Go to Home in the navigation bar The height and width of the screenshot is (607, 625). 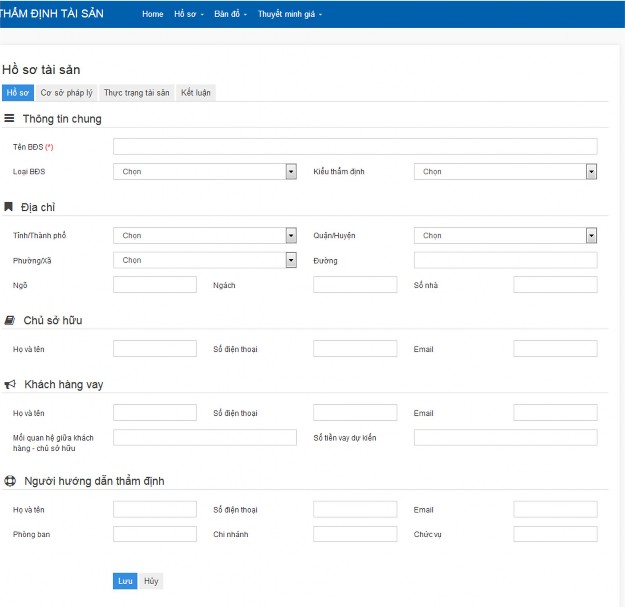coord(152,15)
